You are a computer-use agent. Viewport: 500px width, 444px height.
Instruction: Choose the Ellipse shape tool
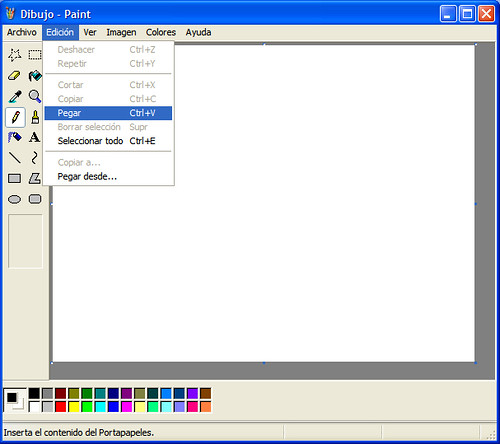tap(15, 199)
